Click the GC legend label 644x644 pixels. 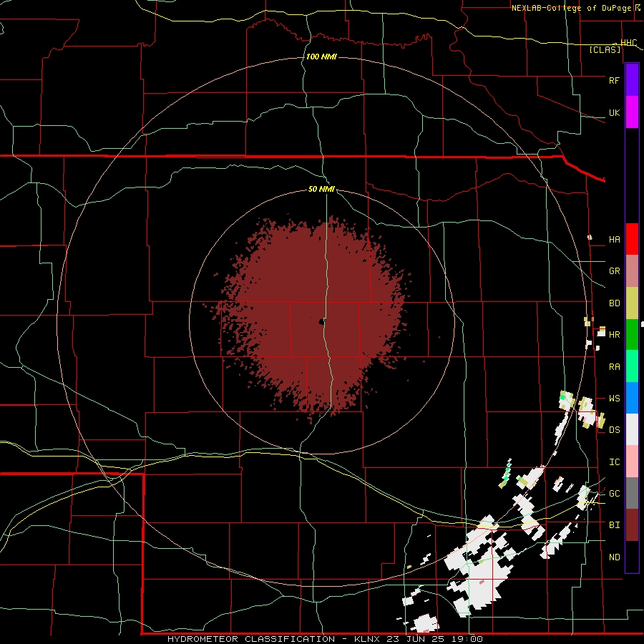(x=614, y=494)
